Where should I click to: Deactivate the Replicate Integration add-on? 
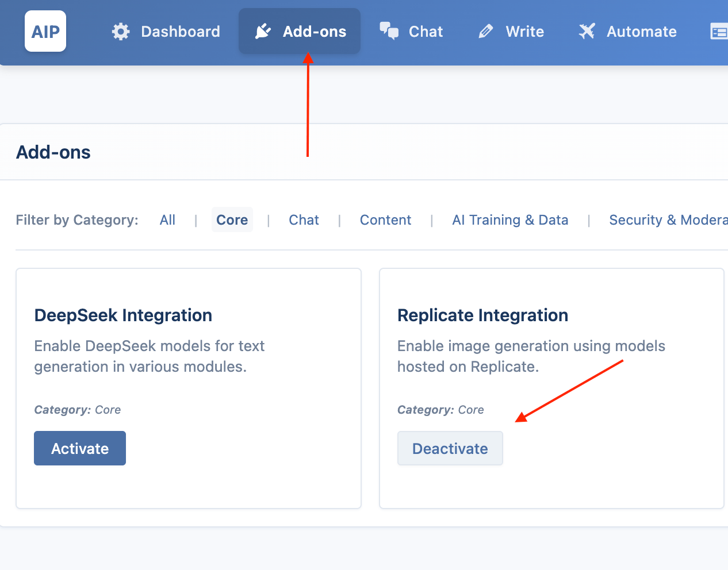coord(450,448)
